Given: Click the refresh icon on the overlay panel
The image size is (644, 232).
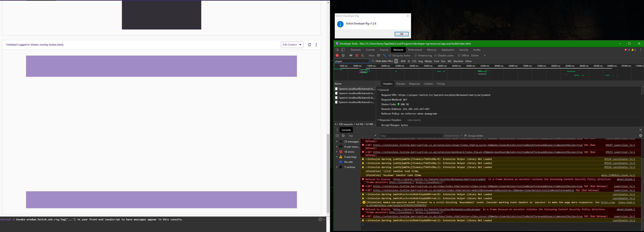Looking at the screenshot, I should (x=309, y=45).
